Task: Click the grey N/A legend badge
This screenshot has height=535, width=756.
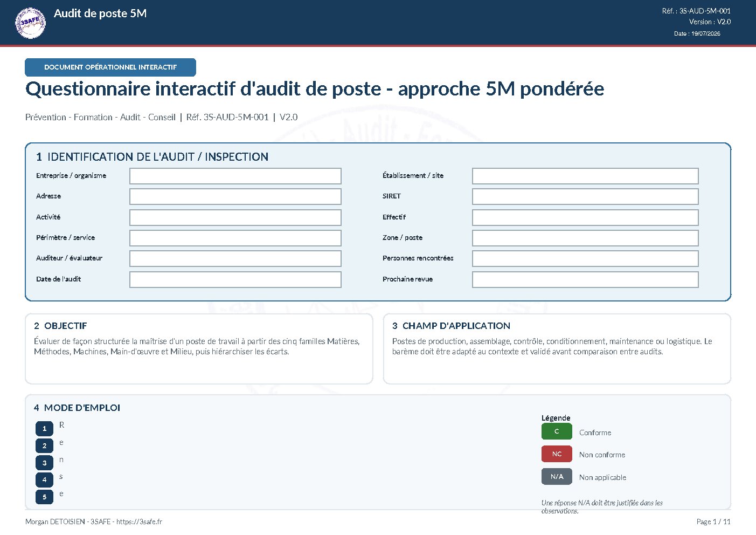Action: [x=557, y=477]
